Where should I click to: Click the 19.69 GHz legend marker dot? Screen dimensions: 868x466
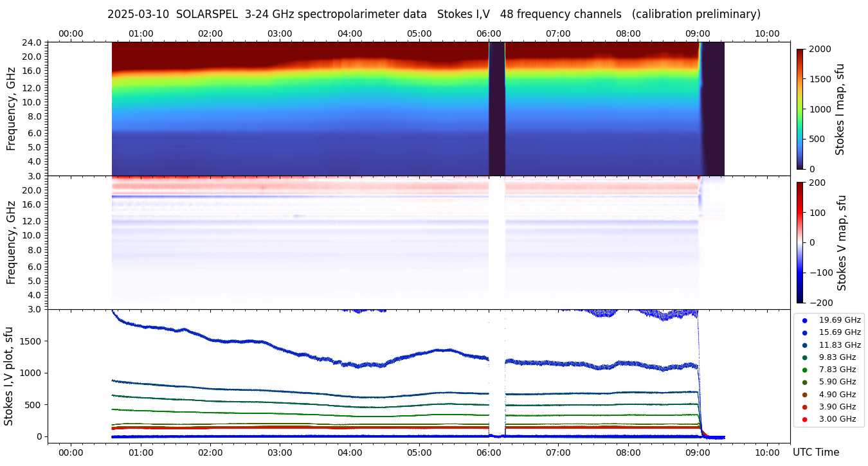(x=804, y=320)
